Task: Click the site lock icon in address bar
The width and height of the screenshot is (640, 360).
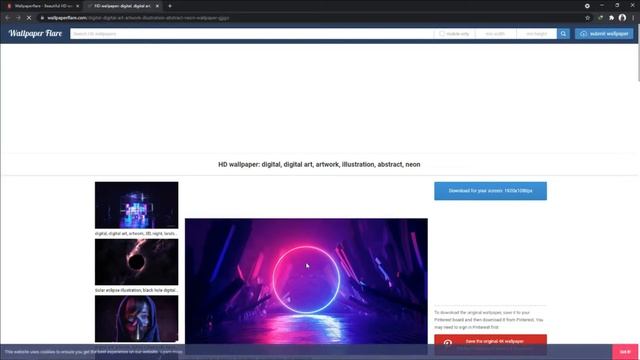Action: [x=42, y=18]
